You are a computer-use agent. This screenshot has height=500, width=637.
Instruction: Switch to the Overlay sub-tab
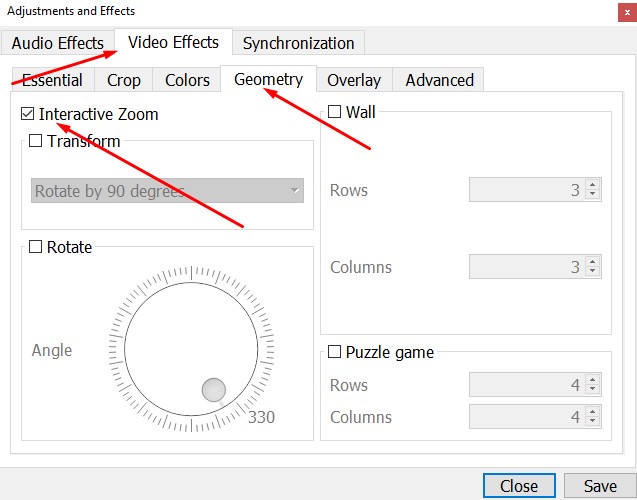[354, 80]
